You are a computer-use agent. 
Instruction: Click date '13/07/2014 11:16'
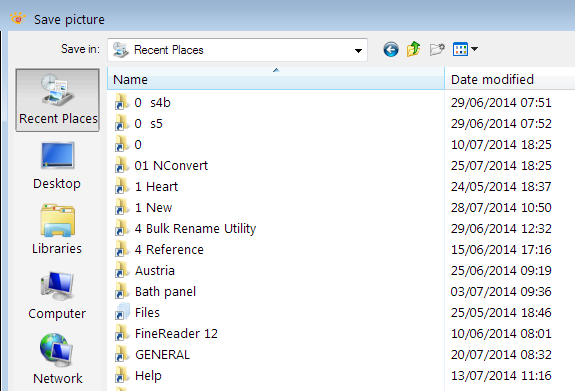(501, 376)
